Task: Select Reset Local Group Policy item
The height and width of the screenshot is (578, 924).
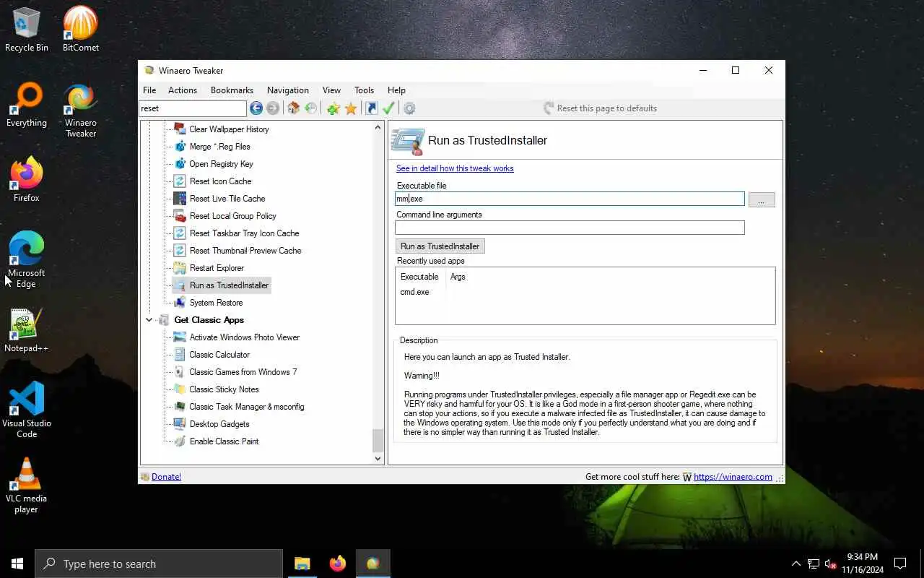Action: [x=232, y=216]
